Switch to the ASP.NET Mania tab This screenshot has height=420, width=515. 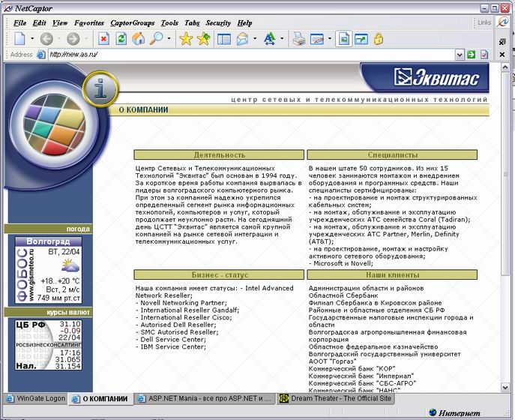[x=205, y=399]
